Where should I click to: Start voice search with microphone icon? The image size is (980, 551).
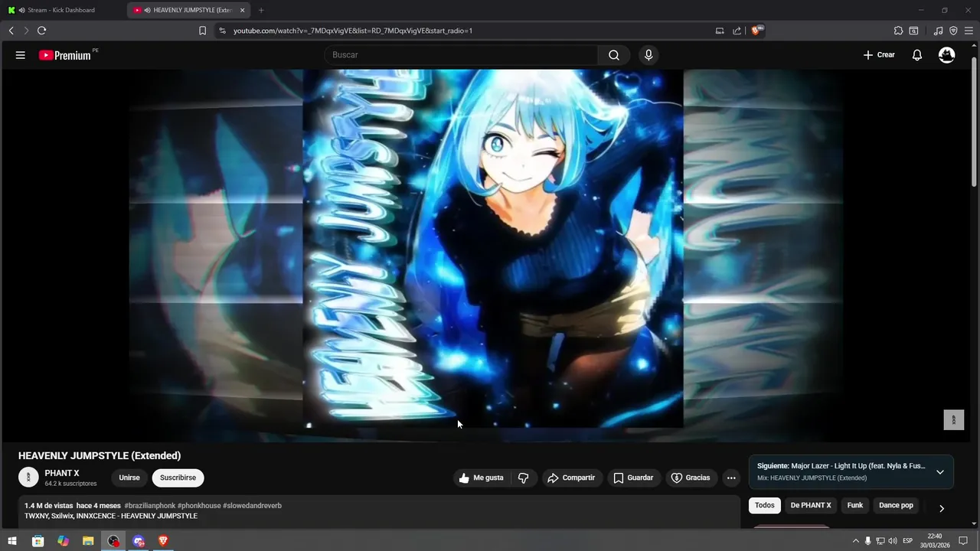click(x=648, y=55)
